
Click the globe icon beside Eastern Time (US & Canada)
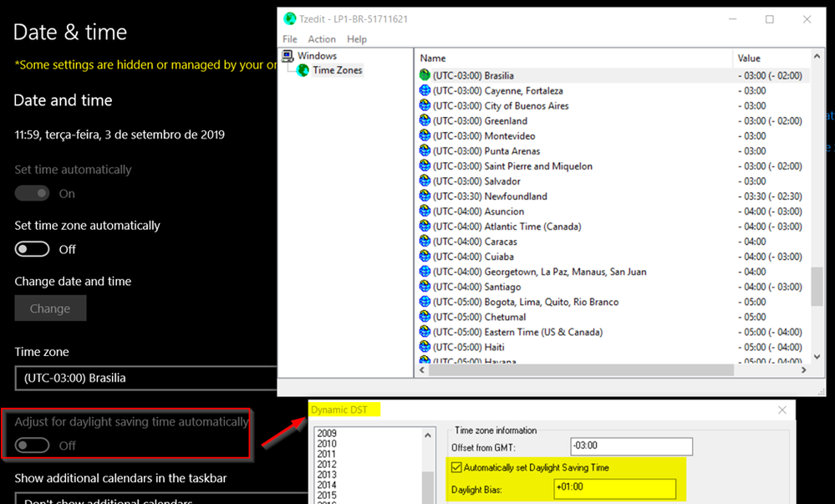pos(425,332)
